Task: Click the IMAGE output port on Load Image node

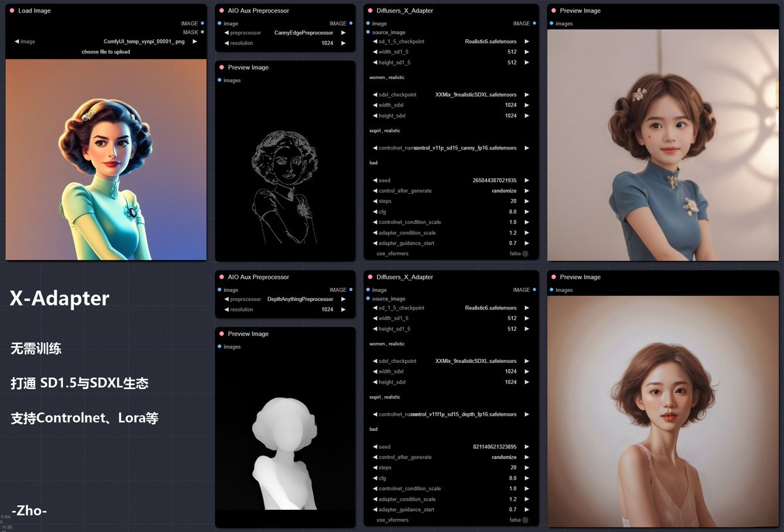Action: click(203, 23)
